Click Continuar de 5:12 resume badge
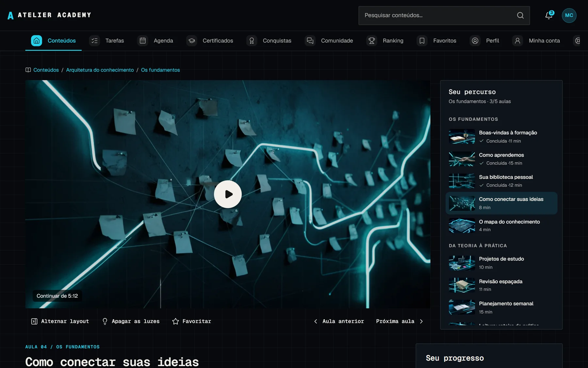 click(57, 296)
